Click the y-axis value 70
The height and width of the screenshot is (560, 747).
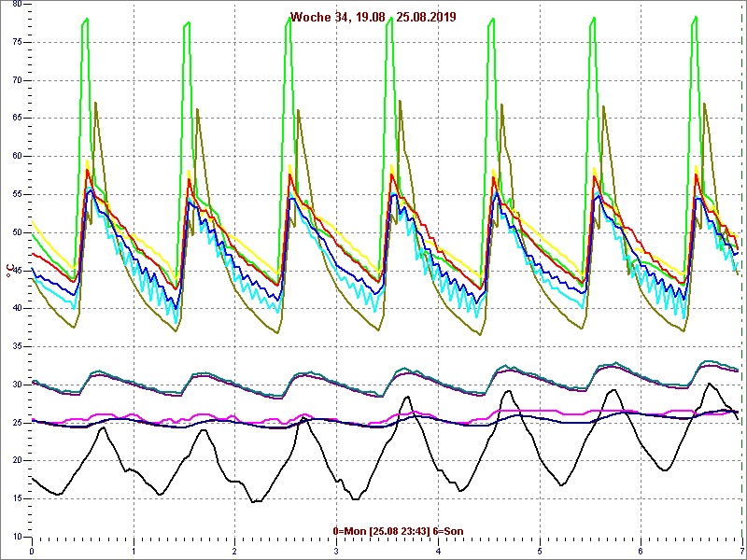coord(16,80)
